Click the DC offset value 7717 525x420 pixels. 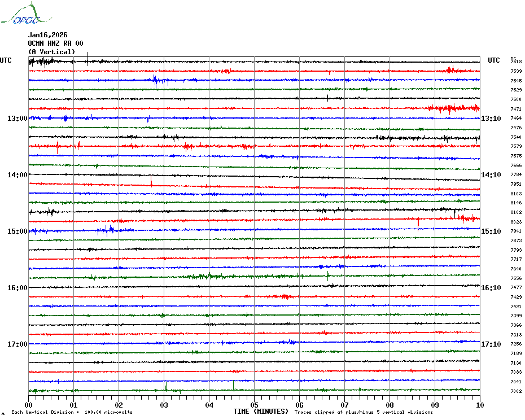[x=516, y=259]
